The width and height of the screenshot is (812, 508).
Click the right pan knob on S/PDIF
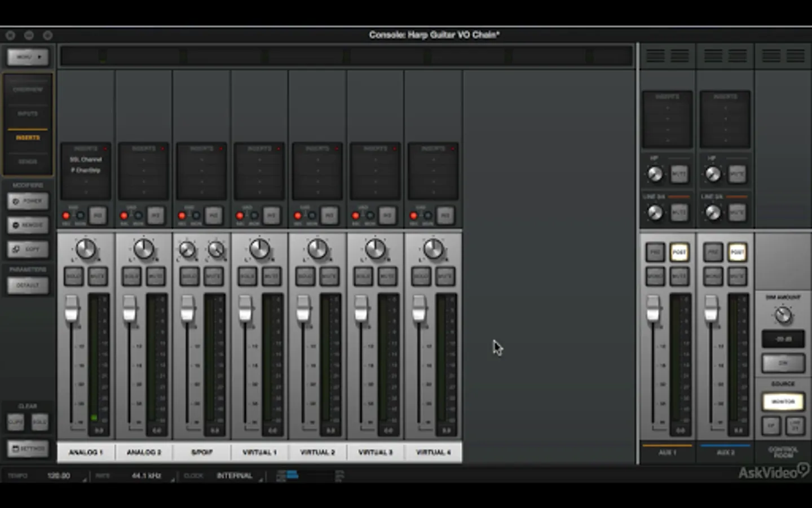216,249
